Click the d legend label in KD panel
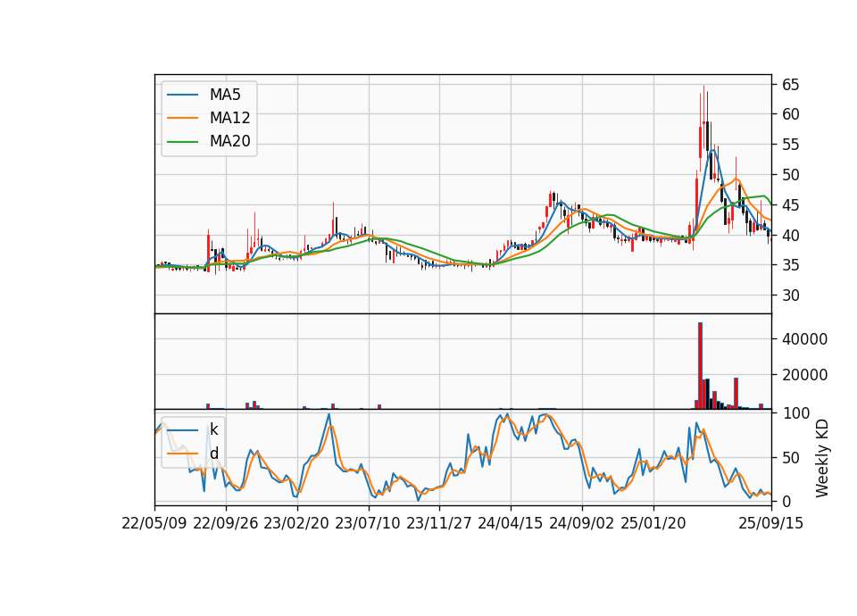The height and width of the screenshot is (616, 857). tap(213, 454)
